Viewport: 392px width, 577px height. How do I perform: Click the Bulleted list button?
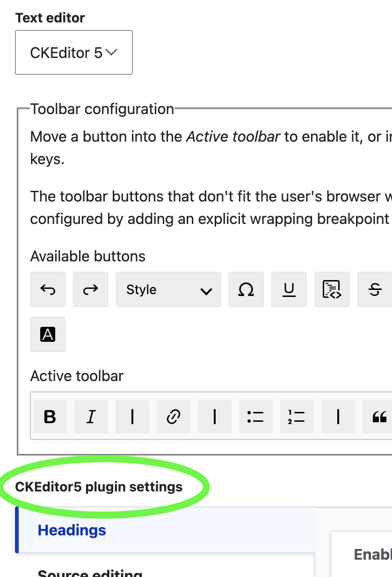click(x=256, y=417)
